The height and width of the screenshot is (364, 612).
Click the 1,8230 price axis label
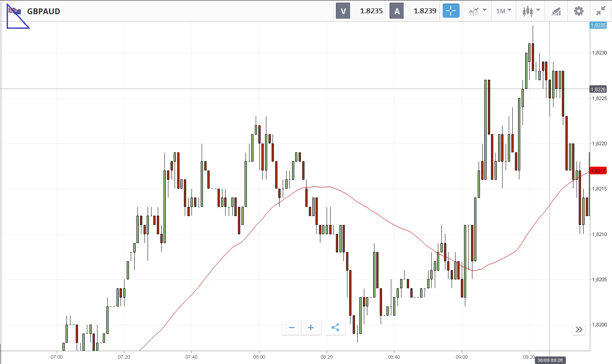point(599,53)
